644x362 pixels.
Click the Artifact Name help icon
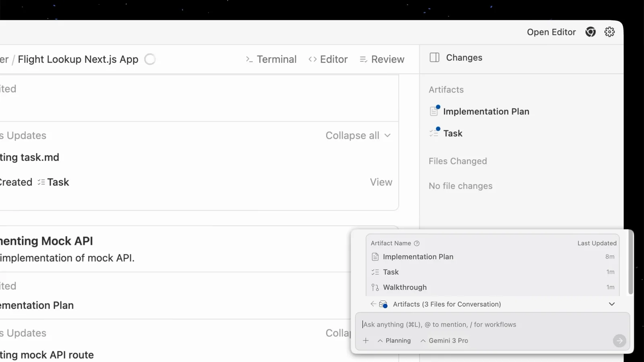pyautogui.click(x=417, y=243)
